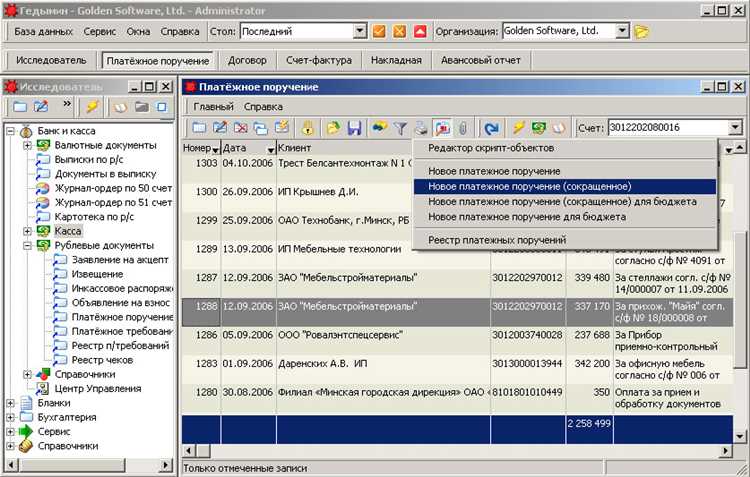Click the printer icon in the toolbar

pyautogui.click(x=421, y=128)
